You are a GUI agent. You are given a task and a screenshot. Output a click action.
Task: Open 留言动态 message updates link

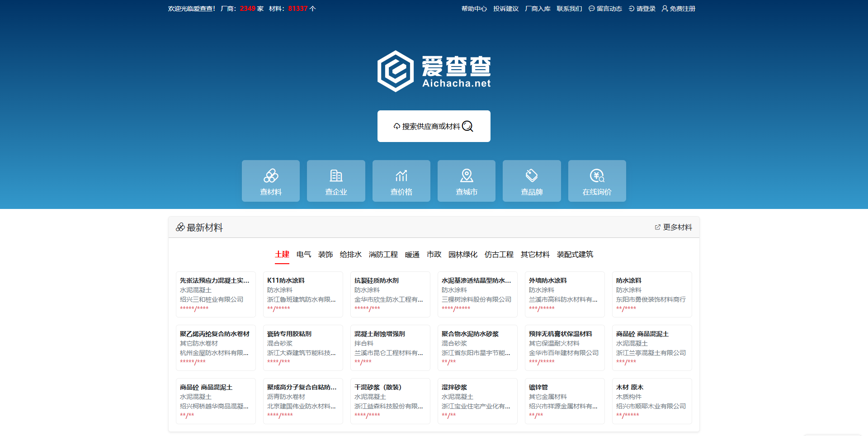[x=605, y=9]
